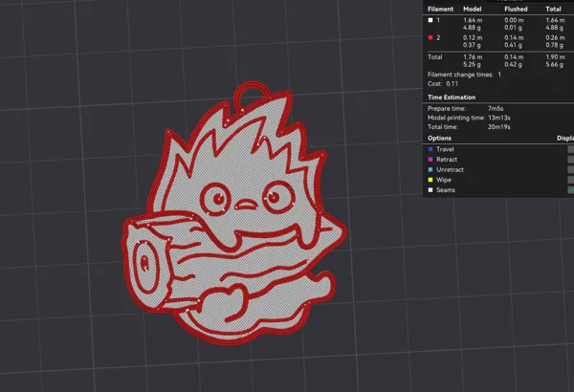Viewport: 574px width, 392px height.
Task: Toggle the Retract display checkbox
Action: click(571, 160)
